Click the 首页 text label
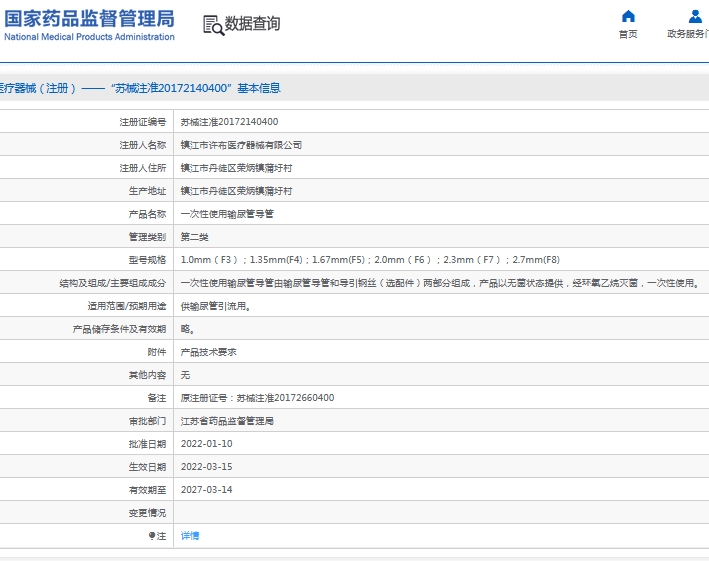 pos(628,34)
